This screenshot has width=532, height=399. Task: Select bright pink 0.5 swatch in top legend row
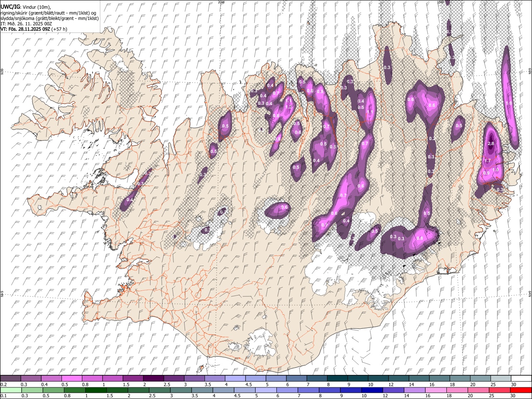click(x=72, y=378)
